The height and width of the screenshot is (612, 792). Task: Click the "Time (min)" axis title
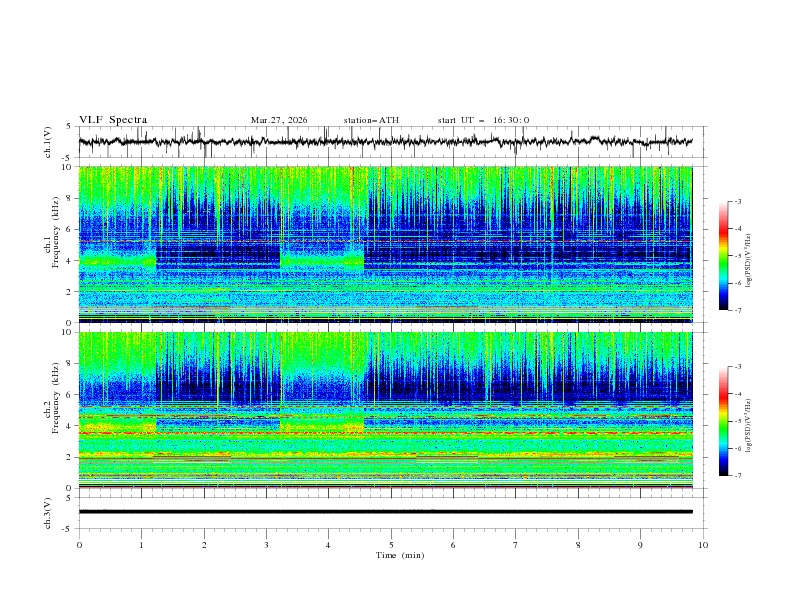400,555
